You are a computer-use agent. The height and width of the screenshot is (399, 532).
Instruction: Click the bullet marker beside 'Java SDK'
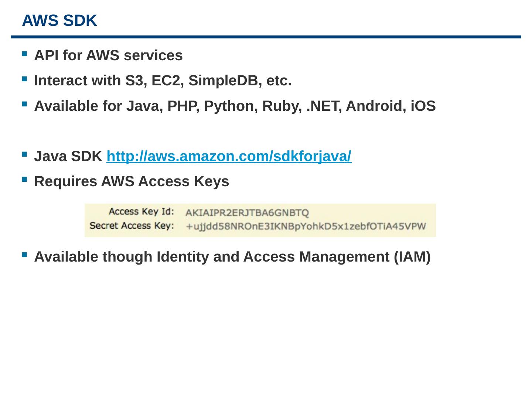pyautogui.click(x=24, y=155)
